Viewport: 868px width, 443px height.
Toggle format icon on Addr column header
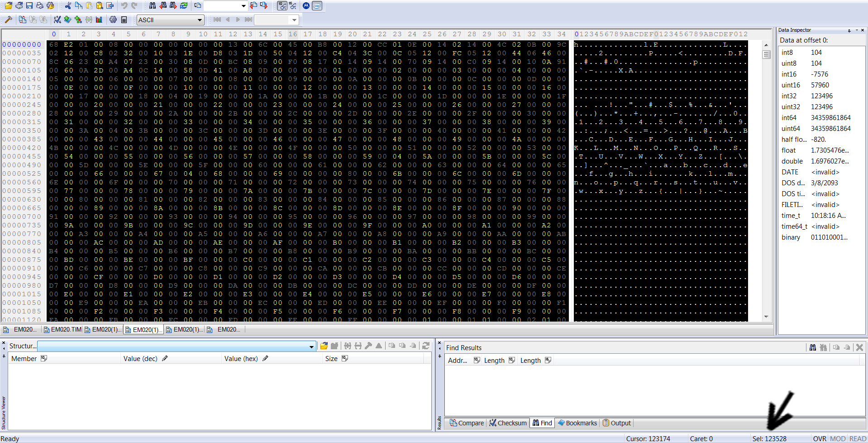tap(477, 360)
